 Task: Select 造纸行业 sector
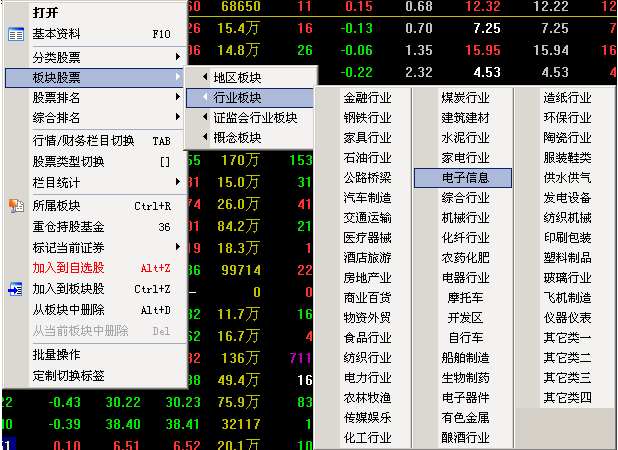(x=568, y=98)
